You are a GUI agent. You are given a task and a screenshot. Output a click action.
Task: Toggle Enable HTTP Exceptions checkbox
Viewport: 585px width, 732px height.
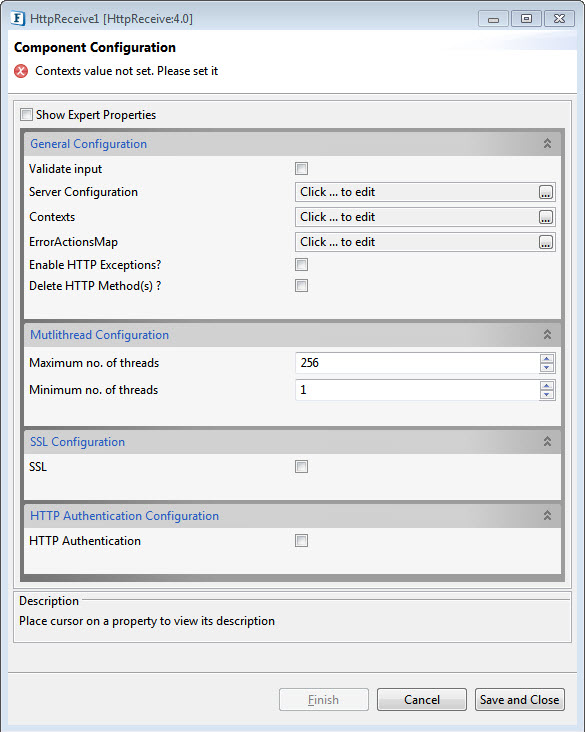[302, 265]
